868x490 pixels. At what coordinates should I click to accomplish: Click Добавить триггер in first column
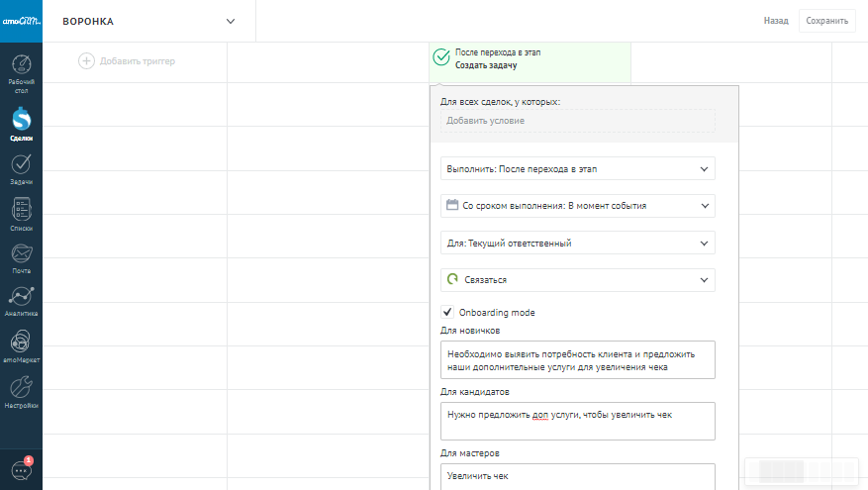(x=127, y=61)
